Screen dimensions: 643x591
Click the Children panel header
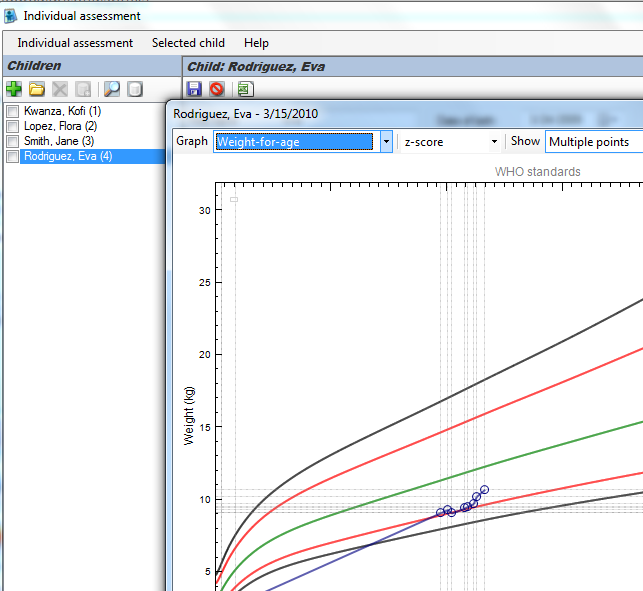[x=92, y=66]
